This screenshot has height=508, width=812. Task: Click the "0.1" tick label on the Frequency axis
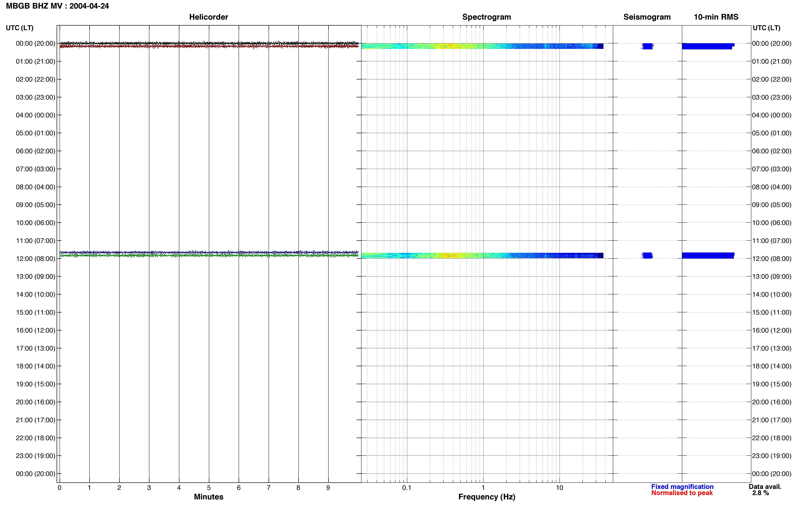coord(407,488)
